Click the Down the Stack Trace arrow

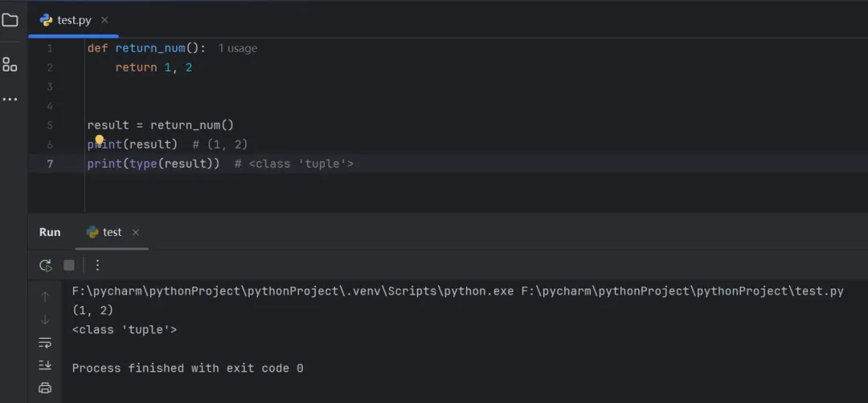[45, 320]
